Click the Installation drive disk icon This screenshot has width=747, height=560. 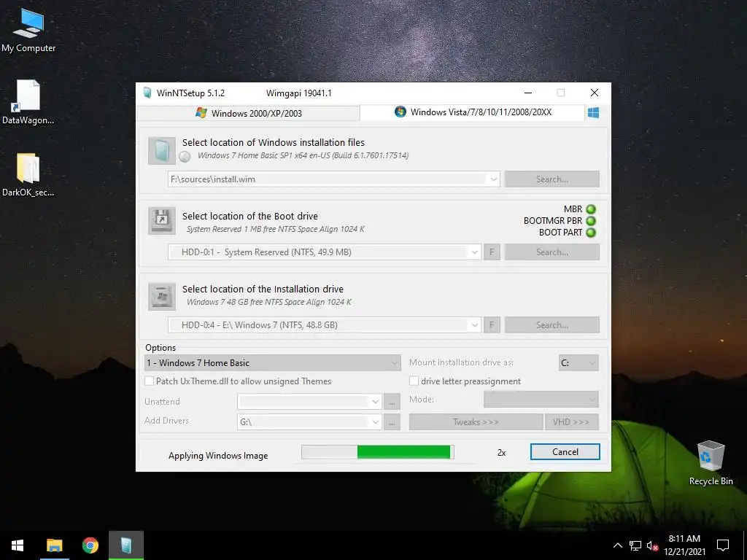pyautogui.click(x=161, y=296)
